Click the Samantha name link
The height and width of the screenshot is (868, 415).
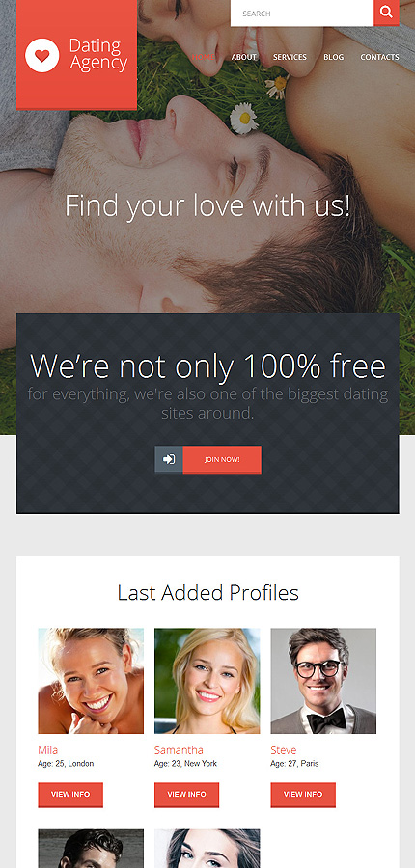pyautogui.click(x=179, y=750)
